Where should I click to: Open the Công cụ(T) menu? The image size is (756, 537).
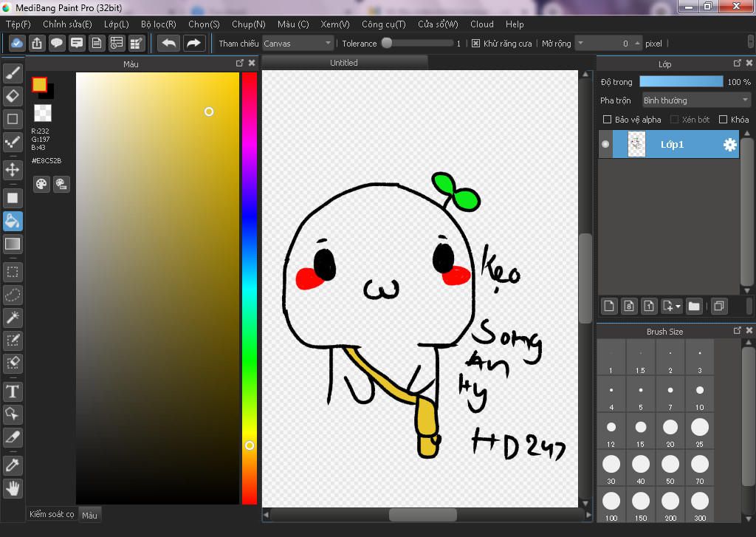coord(384,24)
